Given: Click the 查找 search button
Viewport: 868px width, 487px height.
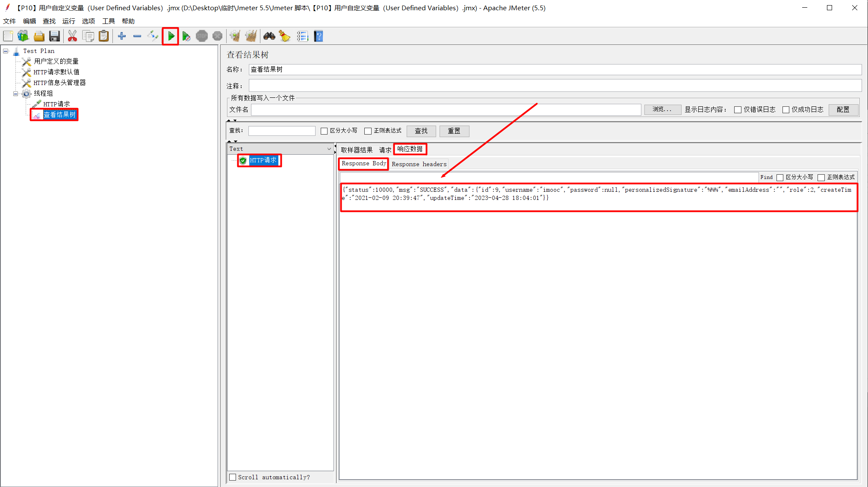Looking at the screenshot, I should coord(421,131).
